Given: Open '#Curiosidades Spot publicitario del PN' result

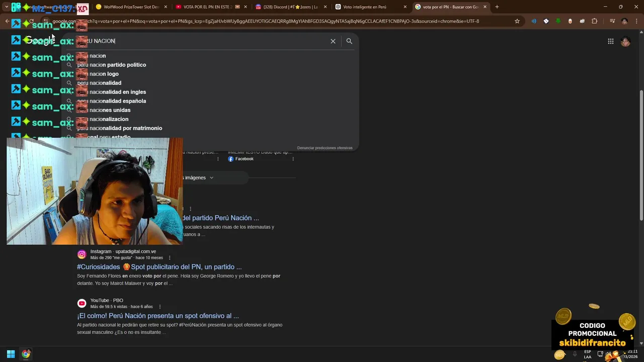Looking at the screenshot, I should [159, 267].
